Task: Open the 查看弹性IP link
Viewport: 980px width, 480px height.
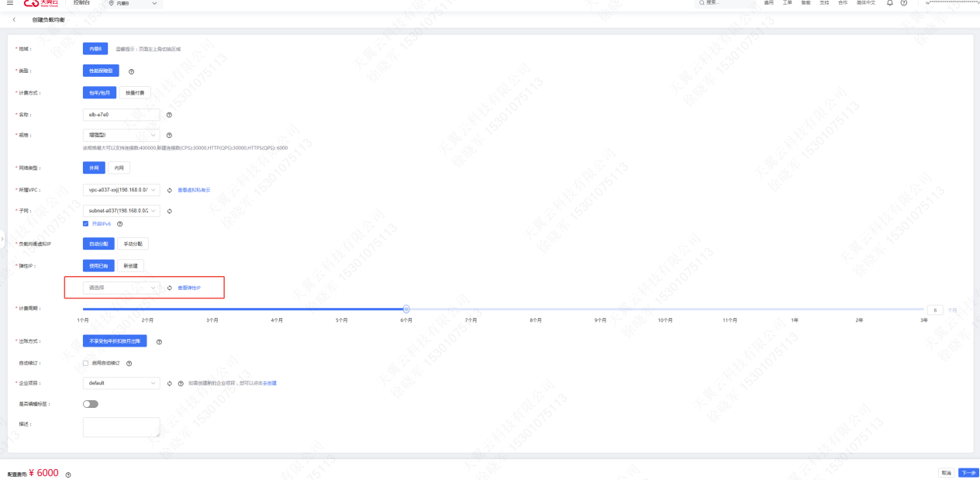Action: [x=189, y=288]
